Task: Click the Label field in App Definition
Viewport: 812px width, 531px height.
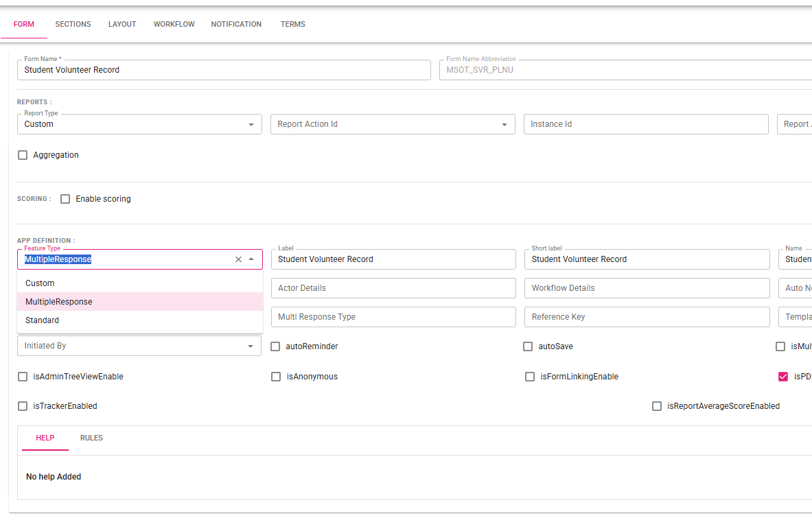Action: coord(393,259)
